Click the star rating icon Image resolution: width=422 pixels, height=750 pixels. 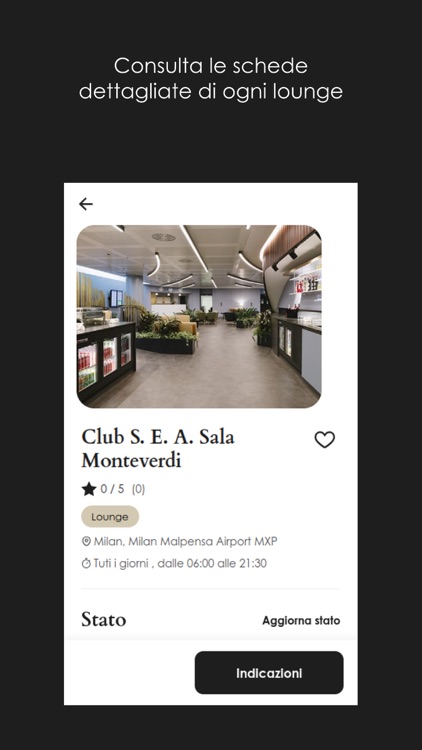[89, 489]
